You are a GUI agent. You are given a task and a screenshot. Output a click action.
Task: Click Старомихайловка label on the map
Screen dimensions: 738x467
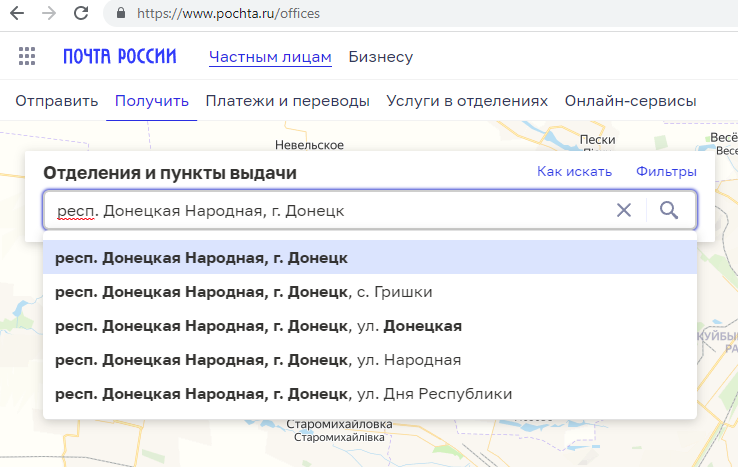click(x=339, y=424)
